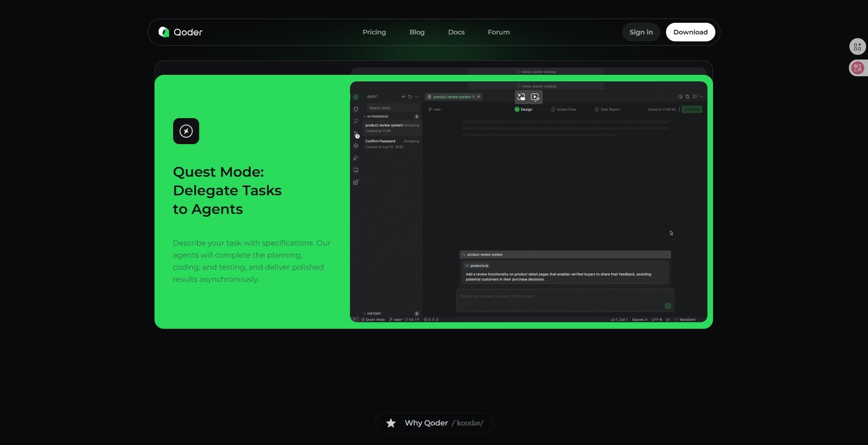This screenshot has width=868, height=445.
Task: Click the Quest Mode compass icon tile
Action: (186, 131)
